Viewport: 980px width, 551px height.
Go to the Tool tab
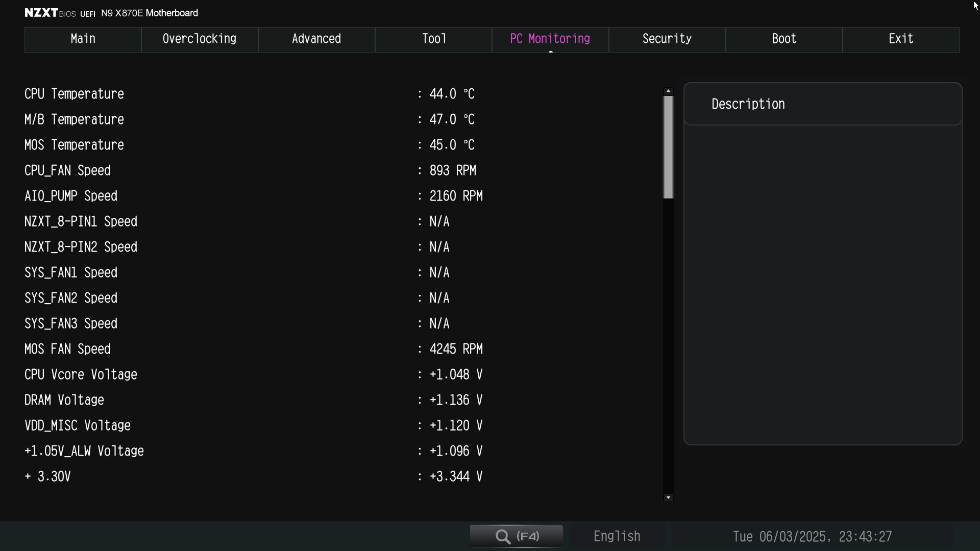(x=433, y=39)
